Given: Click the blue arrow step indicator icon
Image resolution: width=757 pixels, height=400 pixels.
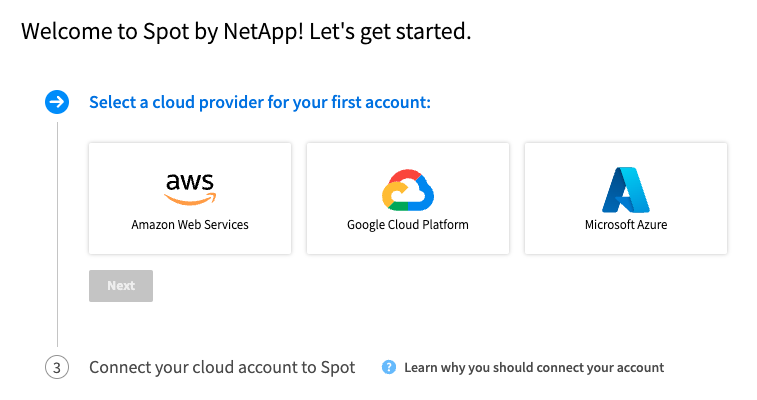Looking at the screenshot, I should coord(57,102).
